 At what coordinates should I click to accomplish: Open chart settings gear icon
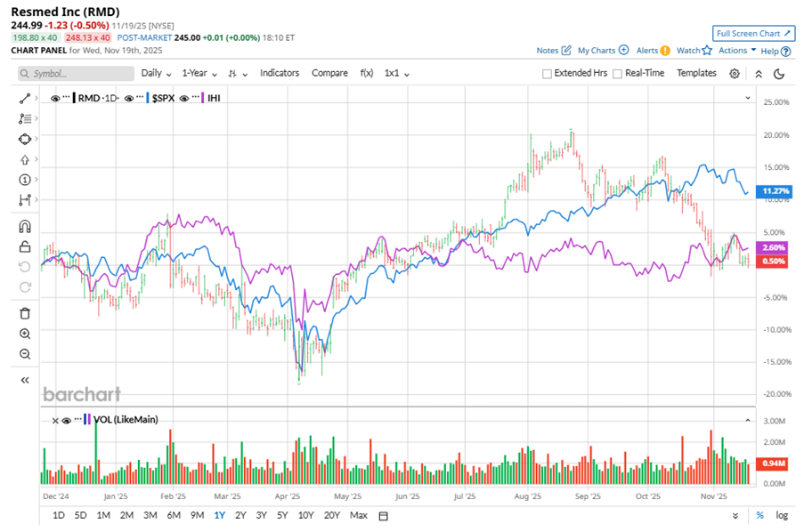[x=735, y=74]
